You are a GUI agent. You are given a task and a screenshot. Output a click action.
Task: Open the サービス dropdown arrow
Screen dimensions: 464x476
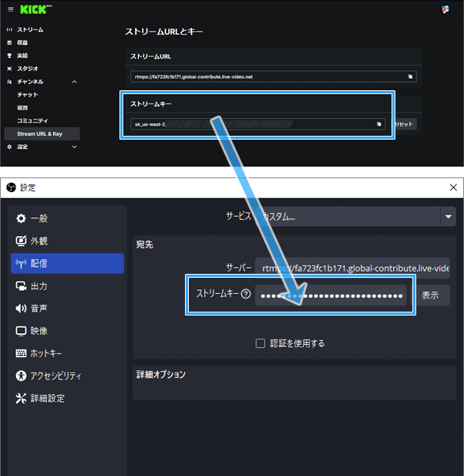click(x=449, y=217)
